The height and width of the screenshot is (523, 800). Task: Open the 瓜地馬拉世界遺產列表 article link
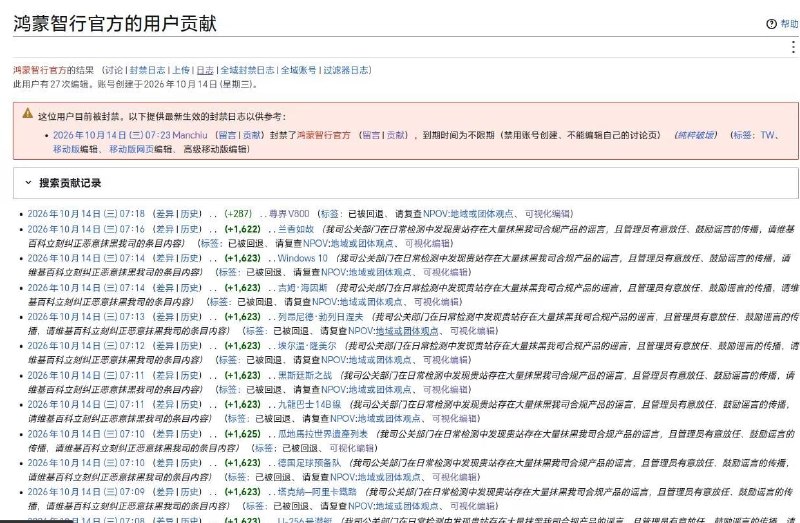(x=322, y=434)
